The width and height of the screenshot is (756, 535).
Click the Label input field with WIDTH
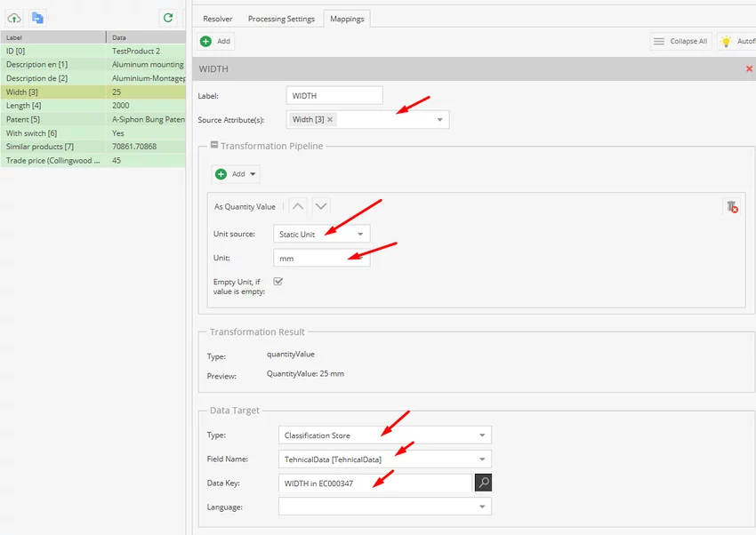(x=334, y=95)
